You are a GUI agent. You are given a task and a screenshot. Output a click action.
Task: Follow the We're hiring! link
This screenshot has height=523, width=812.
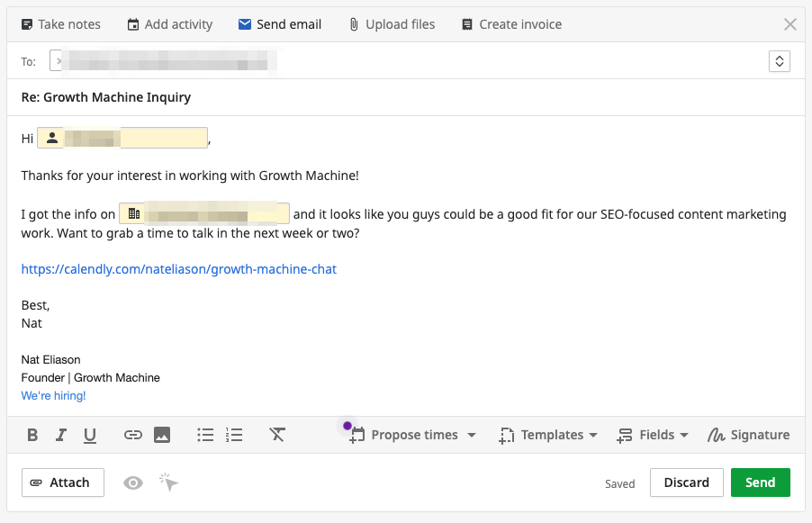click(53, 395)
